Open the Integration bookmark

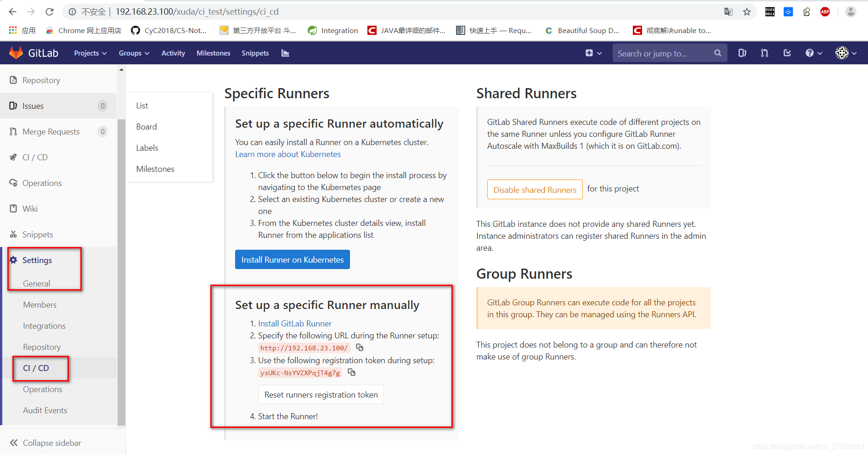[333, 30]
